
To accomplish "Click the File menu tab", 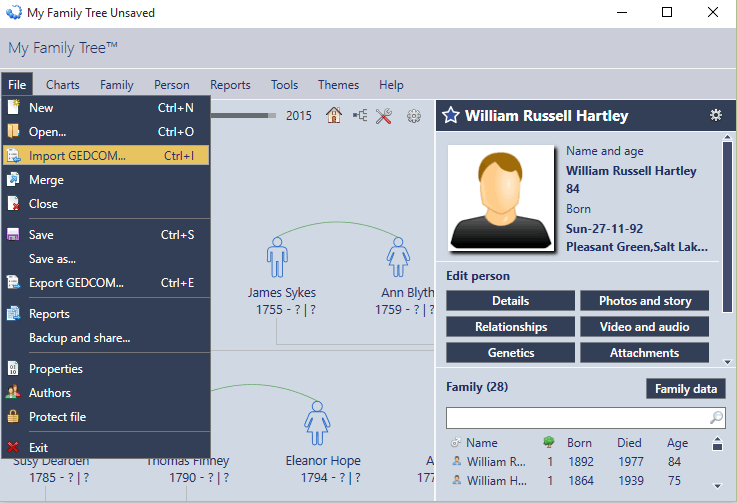I will [17, 85].
